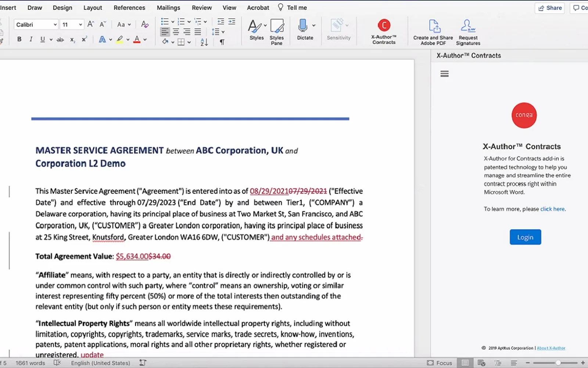This screenshot has height=368, width=588.
Task: Follow the 'click here' link
Action: click(x=552, y=209)
